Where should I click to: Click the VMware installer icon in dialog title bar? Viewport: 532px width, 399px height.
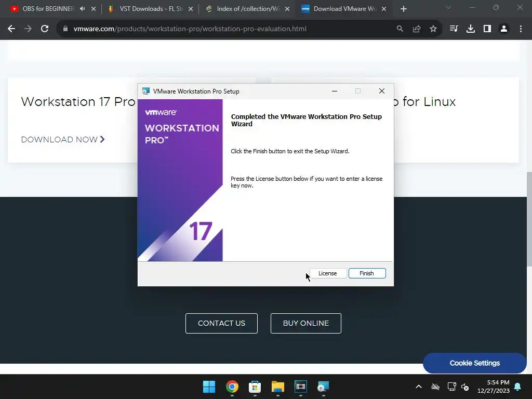click(146, 91)
